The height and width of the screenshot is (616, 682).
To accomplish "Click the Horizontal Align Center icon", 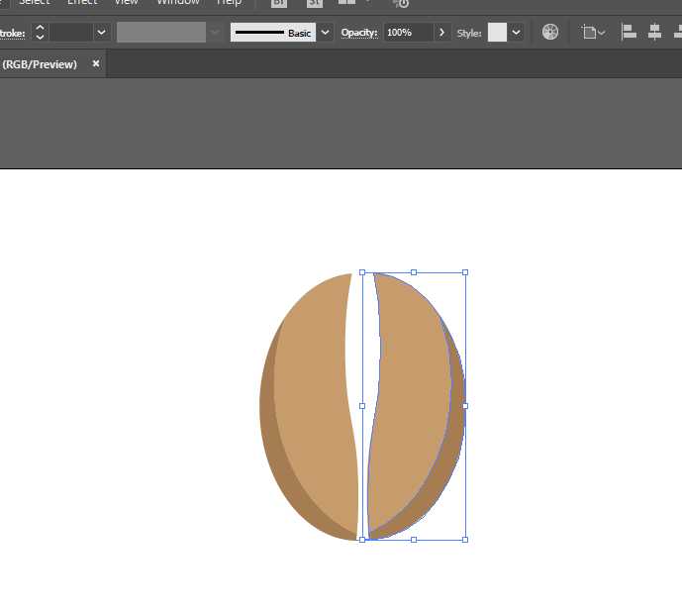I will click(654, 33).
